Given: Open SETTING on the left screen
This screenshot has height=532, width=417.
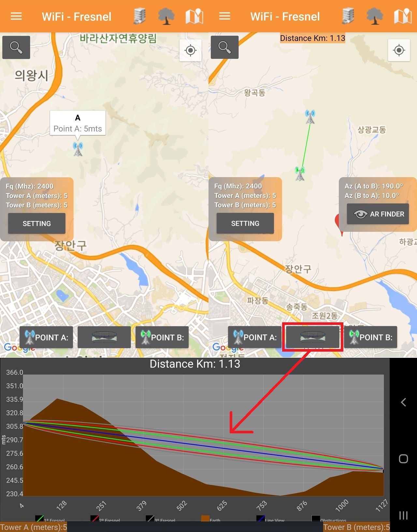Looking at the screenshot, I should click(x=37, y=224).
